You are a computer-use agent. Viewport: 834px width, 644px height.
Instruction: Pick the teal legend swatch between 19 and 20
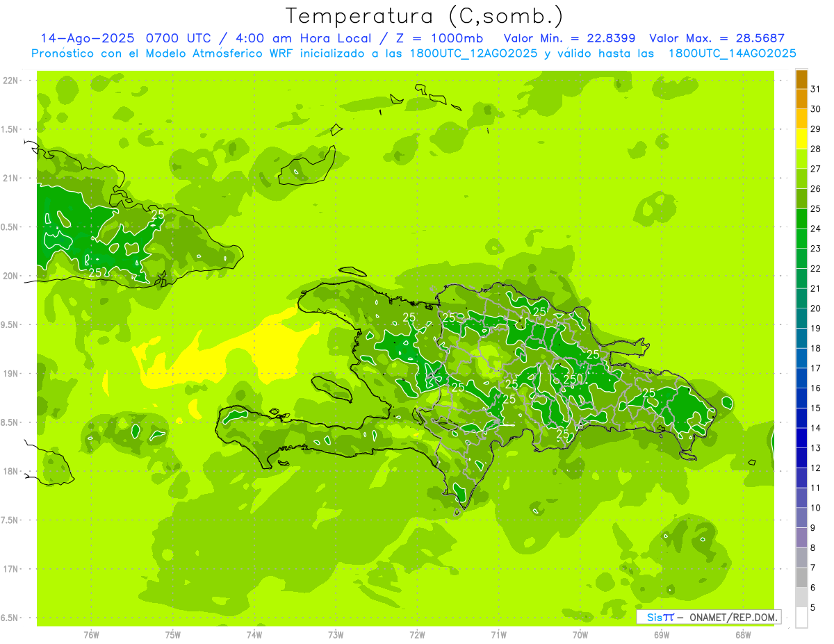point(801,318)
